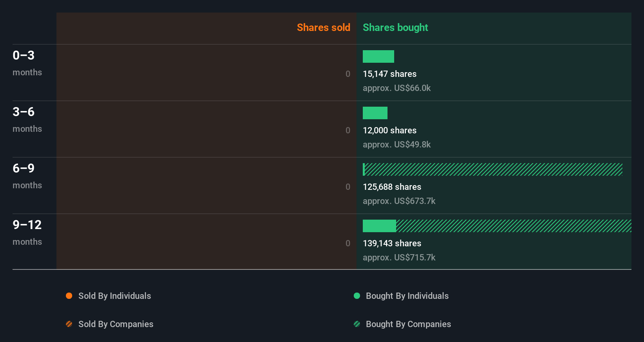This screenshot has width=644, height=342.
Task: Click the striped Bought By Companies legend icon
Action: 357,324
